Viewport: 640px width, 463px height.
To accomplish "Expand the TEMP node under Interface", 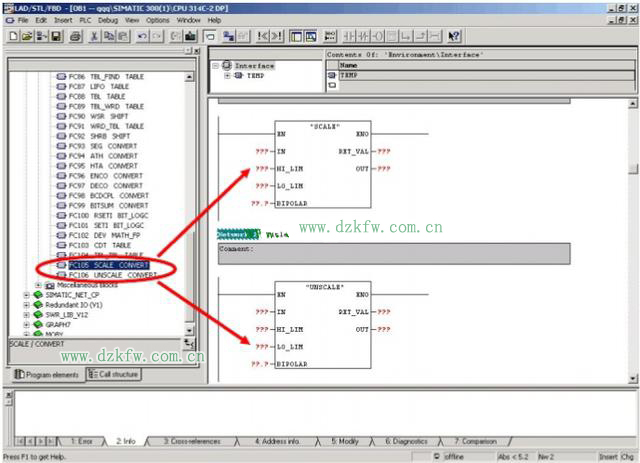I will click(227, 76).
